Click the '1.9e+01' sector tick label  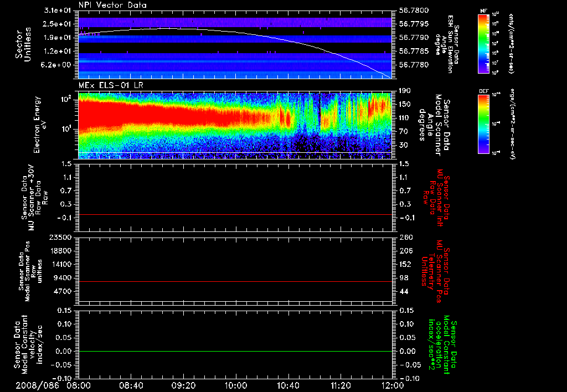coord(57,38)
